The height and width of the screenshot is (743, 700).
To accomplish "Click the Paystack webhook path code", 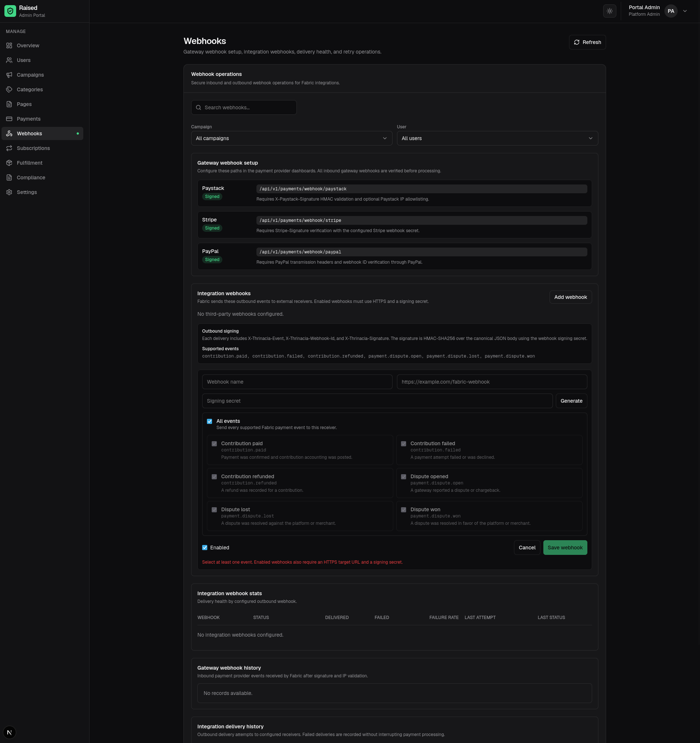I will (x=422, y=189).
